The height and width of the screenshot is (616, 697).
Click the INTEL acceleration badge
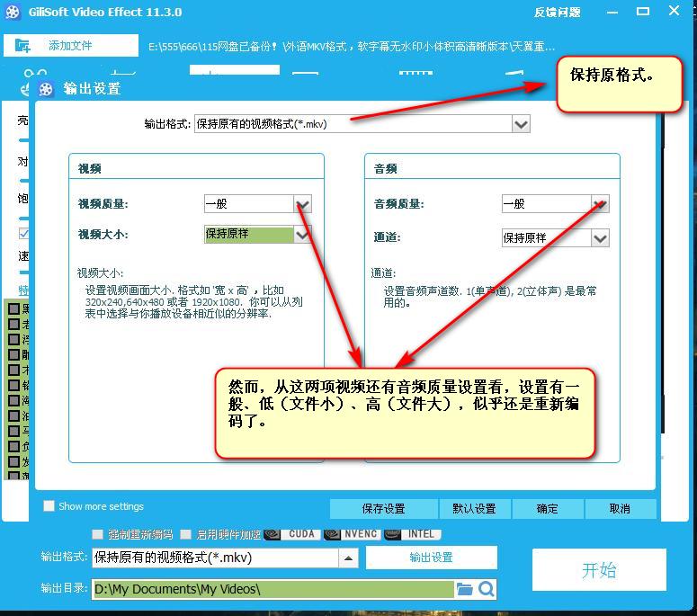point(412,534)
